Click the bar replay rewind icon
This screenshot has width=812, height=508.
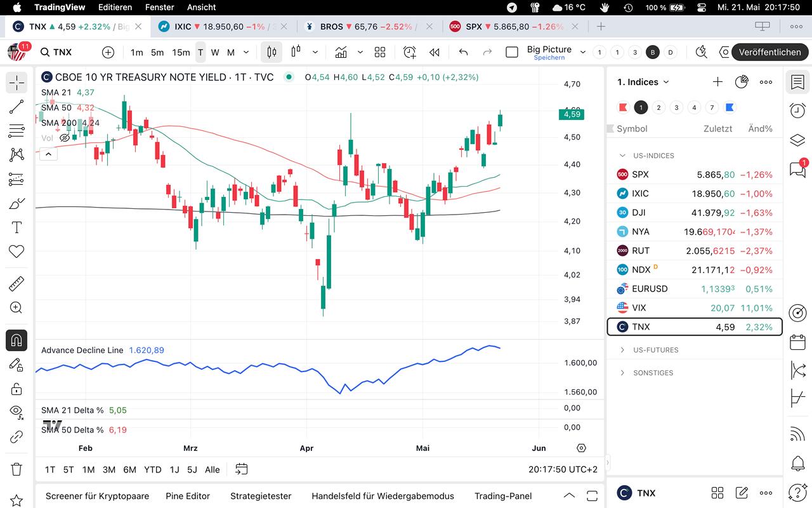point(435,52)
